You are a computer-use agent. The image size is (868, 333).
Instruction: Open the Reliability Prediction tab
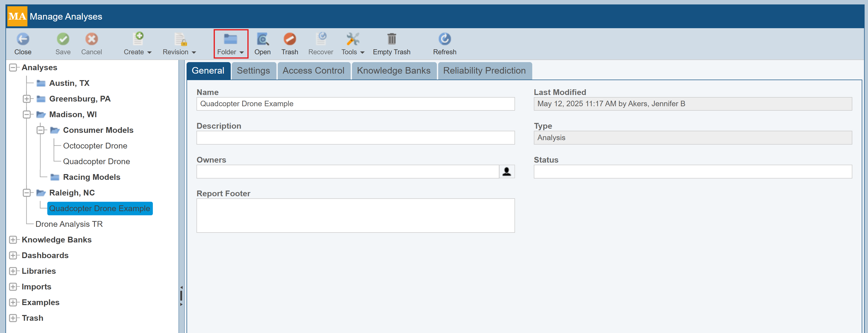tap(484, 71)
